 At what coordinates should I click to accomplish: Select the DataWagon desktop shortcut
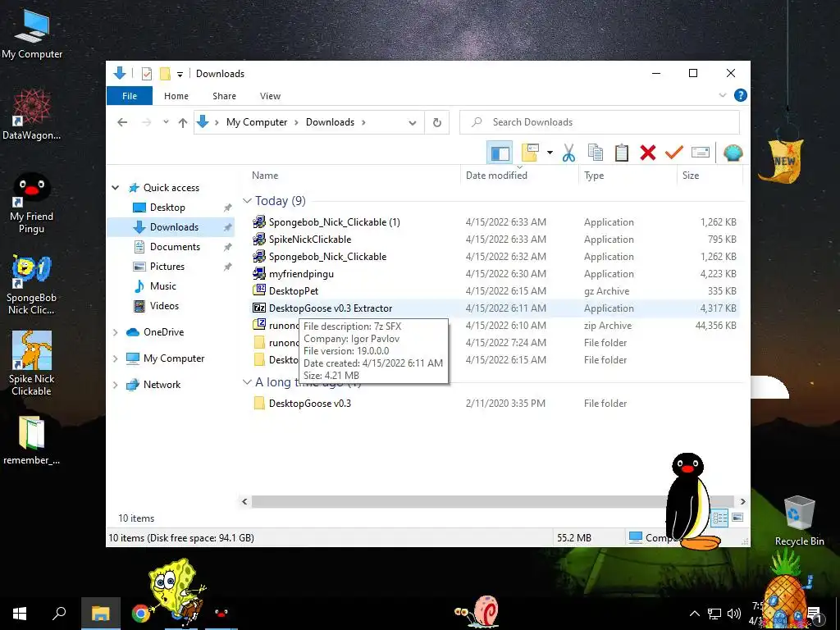(x=32, y=115)
